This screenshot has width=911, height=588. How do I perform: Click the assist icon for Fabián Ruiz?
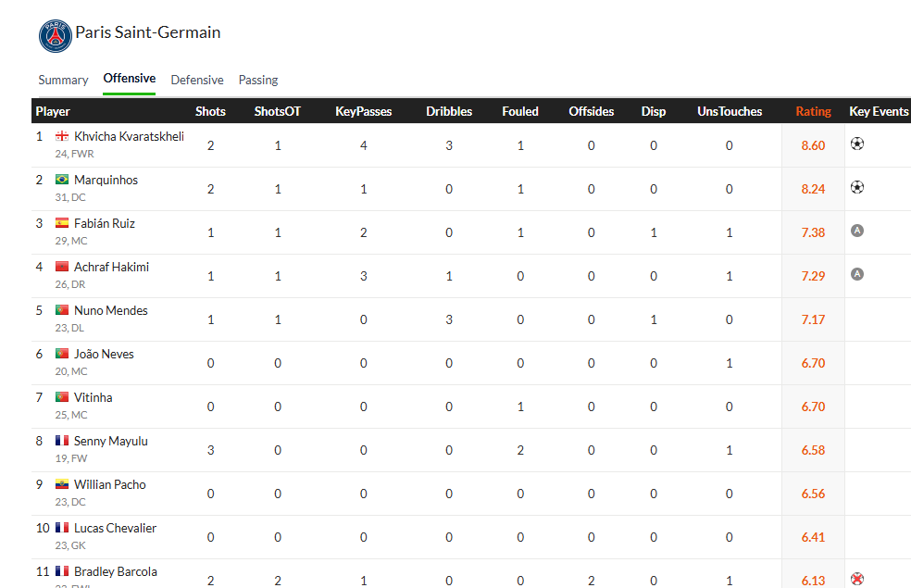tap(857, 231)
